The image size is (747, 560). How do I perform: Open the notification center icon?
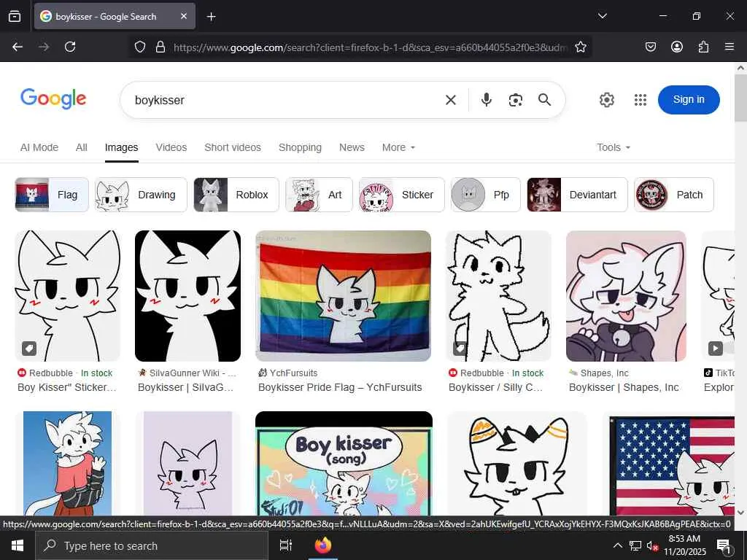coord(724,546)
